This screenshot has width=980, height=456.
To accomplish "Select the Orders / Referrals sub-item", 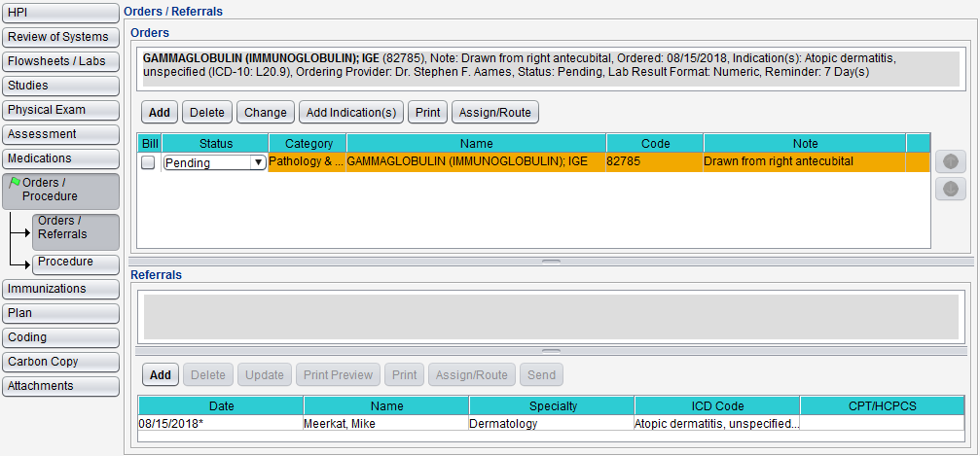I will 75,228.
